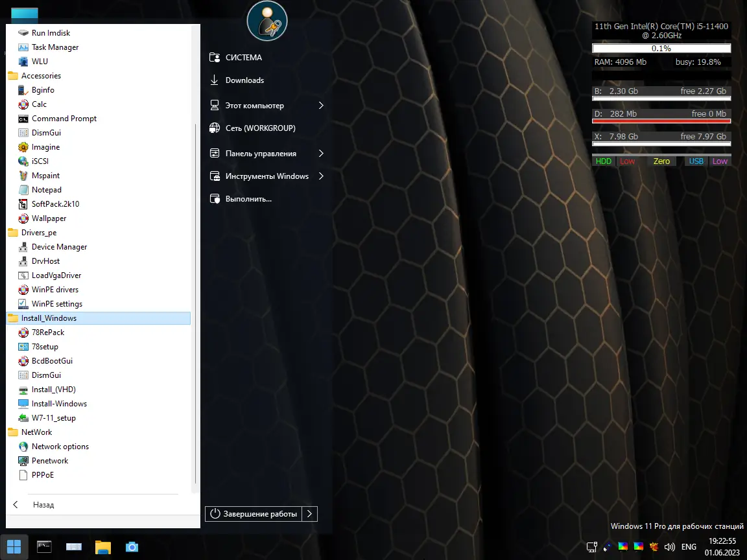Open File Explorer from the taskbar
Image resolution: width=747 pixels, height=560 pixels.
103,547
